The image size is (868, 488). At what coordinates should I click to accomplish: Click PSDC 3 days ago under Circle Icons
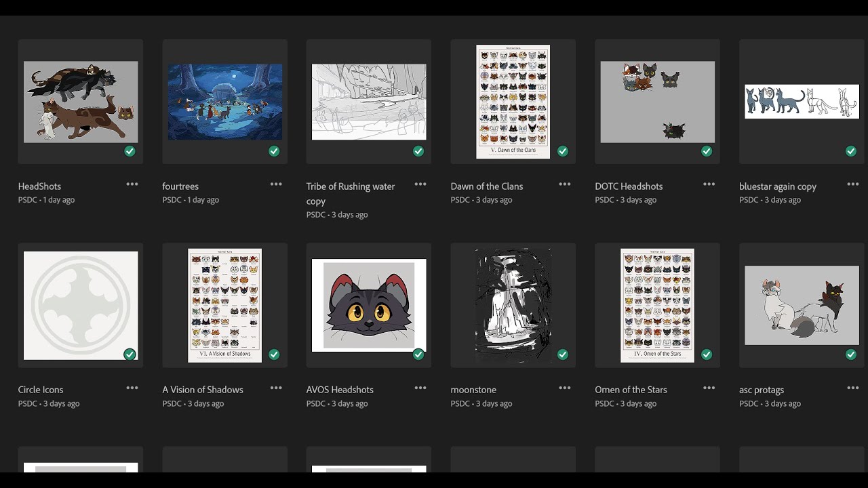tap(49, 403)
